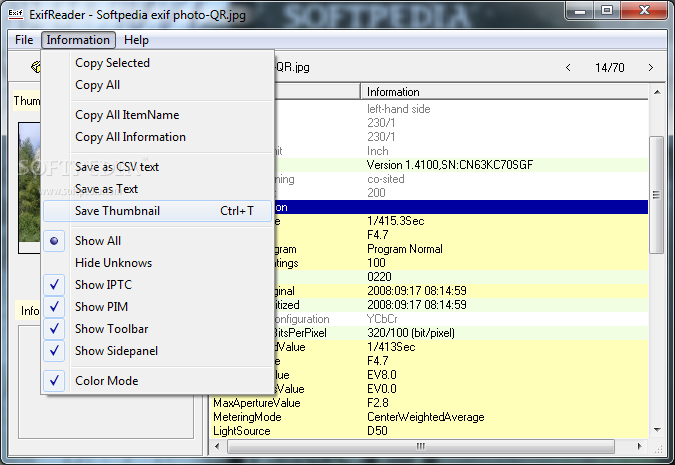This screenshot has height=465, width=675.
Task: Toggle Show IPTC checkmark
Action: (x=158, y=285)
